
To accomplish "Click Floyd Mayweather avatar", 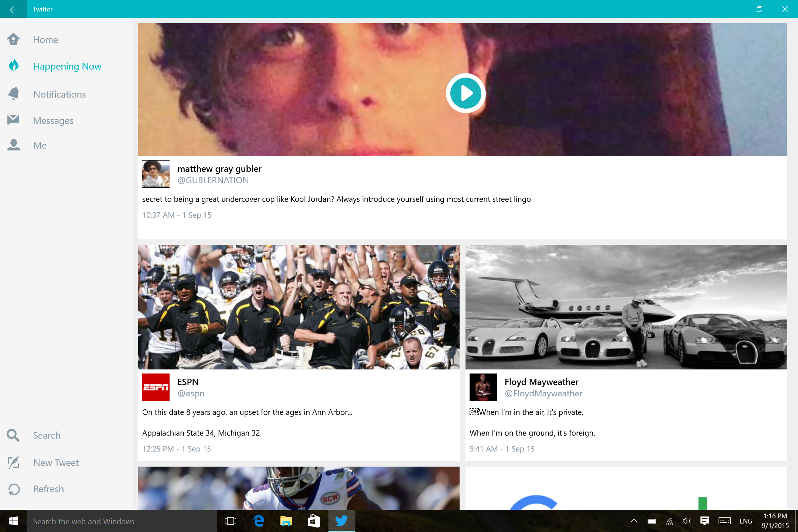I will point(483,387).
